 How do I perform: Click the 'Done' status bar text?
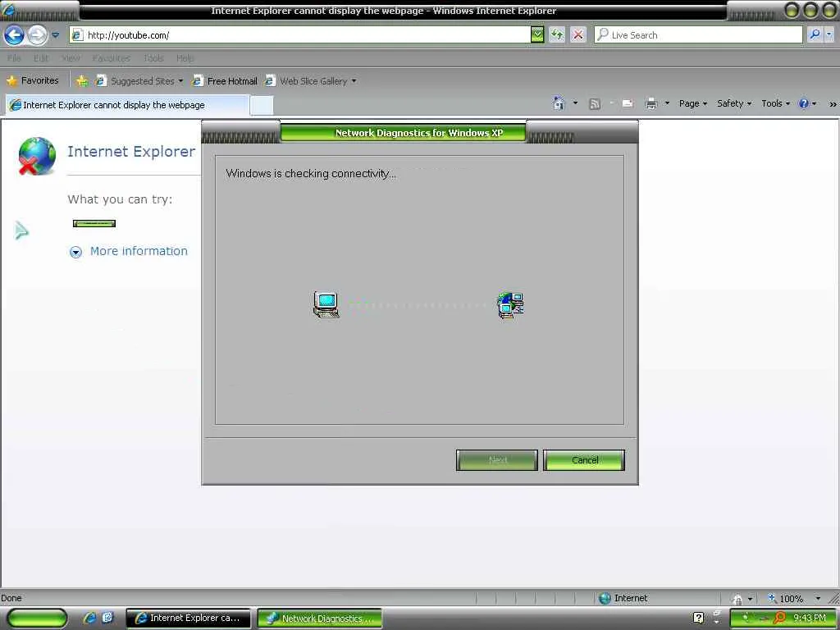click(x=11, y=598)
